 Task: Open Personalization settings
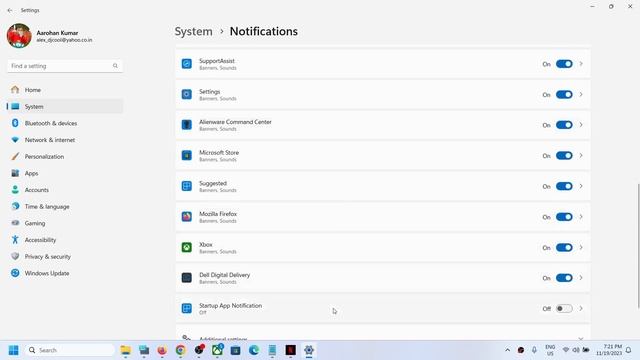point(65,157)
